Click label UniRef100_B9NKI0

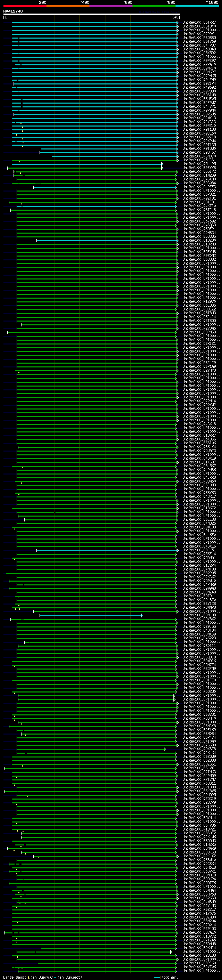click(x=199, y=68)
